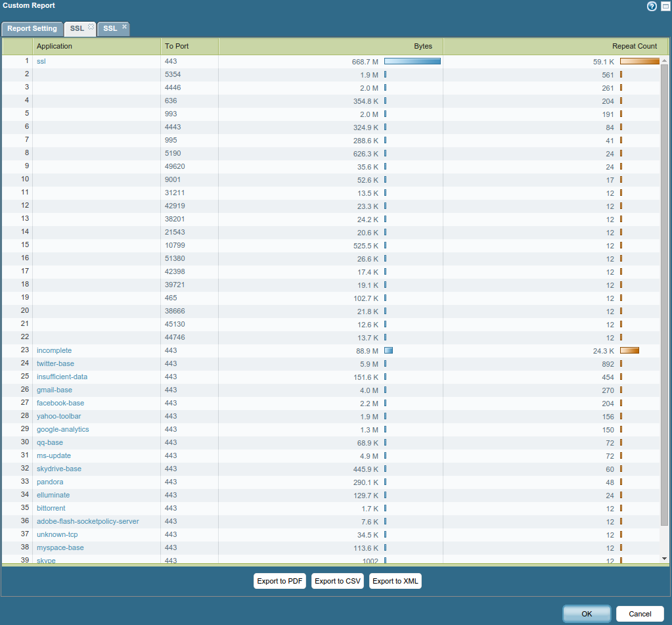Viewport: 672px width, 625px height.
Task: Close the second SSL tab
Action: pos(124,27)
